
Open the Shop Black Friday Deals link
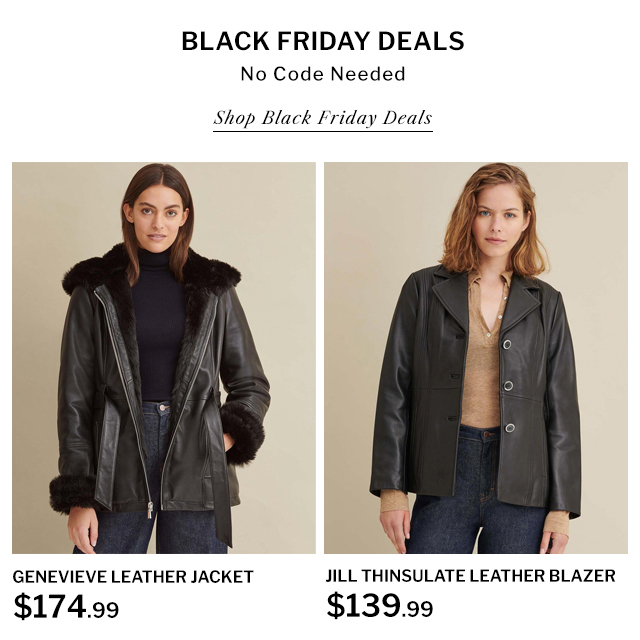pos(322,118)
